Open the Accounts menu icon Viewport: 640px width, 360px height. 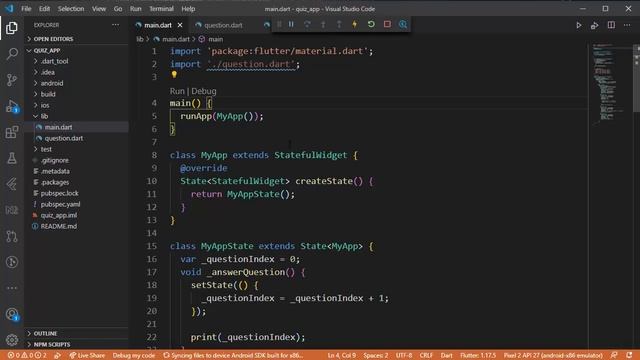[x=12, y=314]
